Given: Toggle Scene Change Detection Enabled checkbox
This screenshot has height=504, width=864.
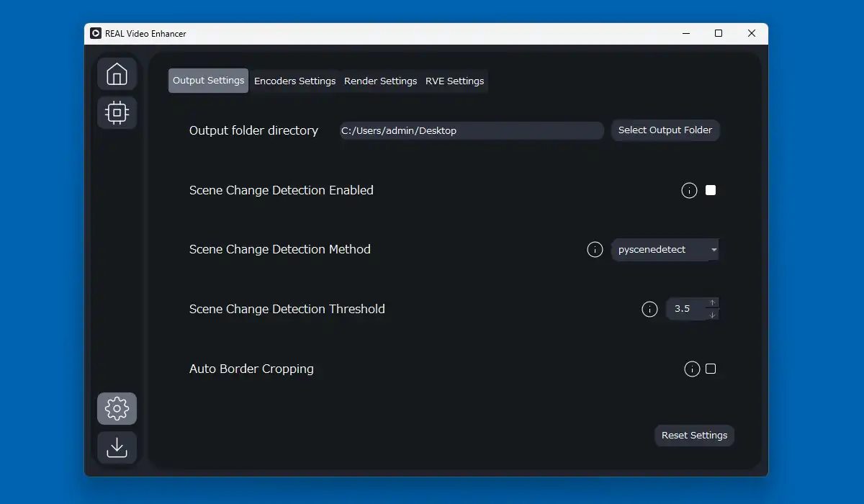Looking at the screenshot, I should (711, 191).
